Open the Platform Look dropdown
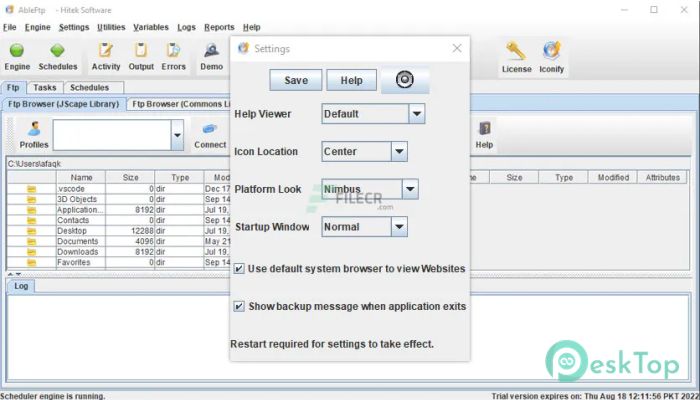 click(x=410, y=189)
